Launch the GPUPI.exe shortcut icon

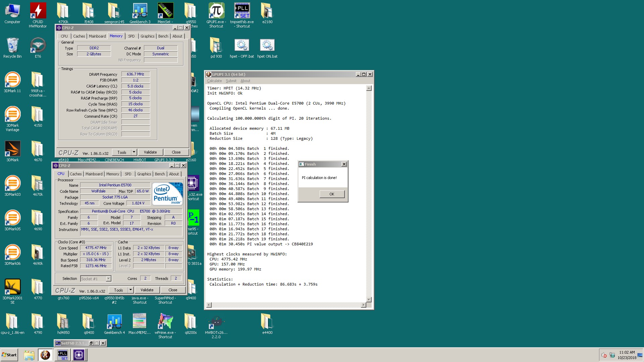[x=216, y=15]
